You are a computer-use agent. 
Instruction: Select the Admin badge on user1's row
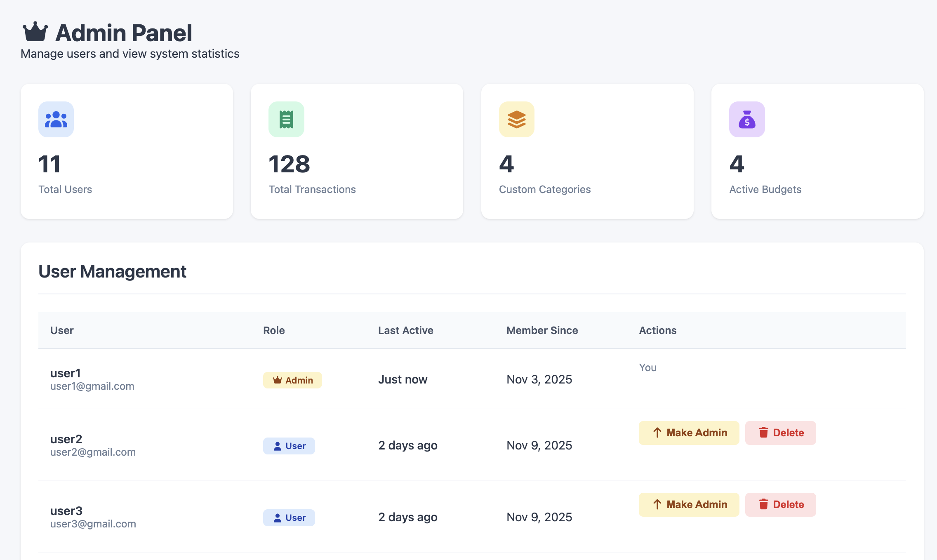click(292, 380)
